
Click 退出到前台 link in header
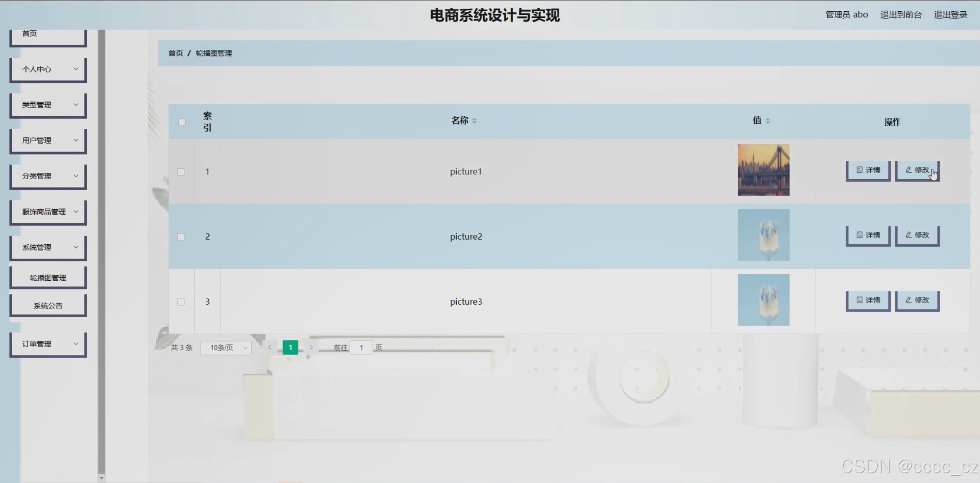901,15
